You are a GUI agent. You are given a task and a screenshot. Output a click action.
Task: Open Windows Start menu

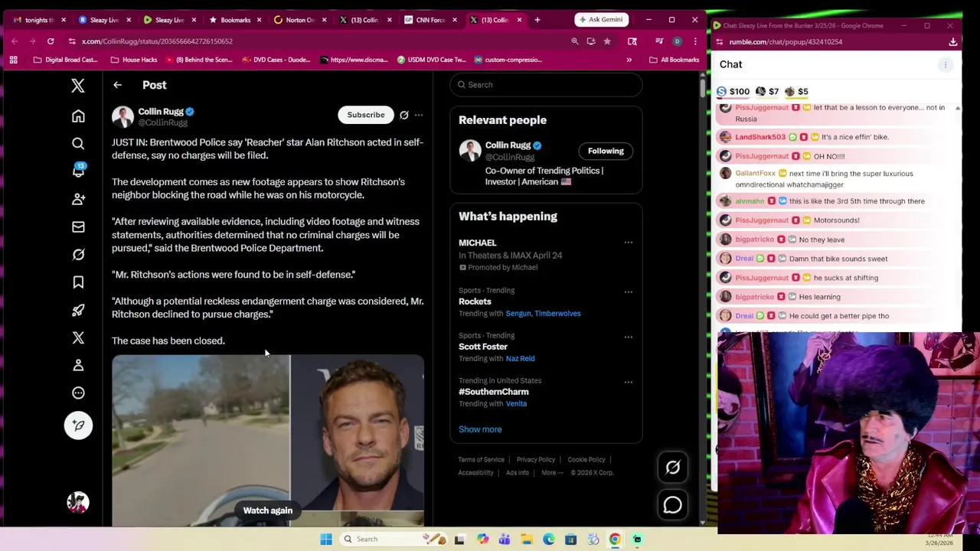[326, 540]
